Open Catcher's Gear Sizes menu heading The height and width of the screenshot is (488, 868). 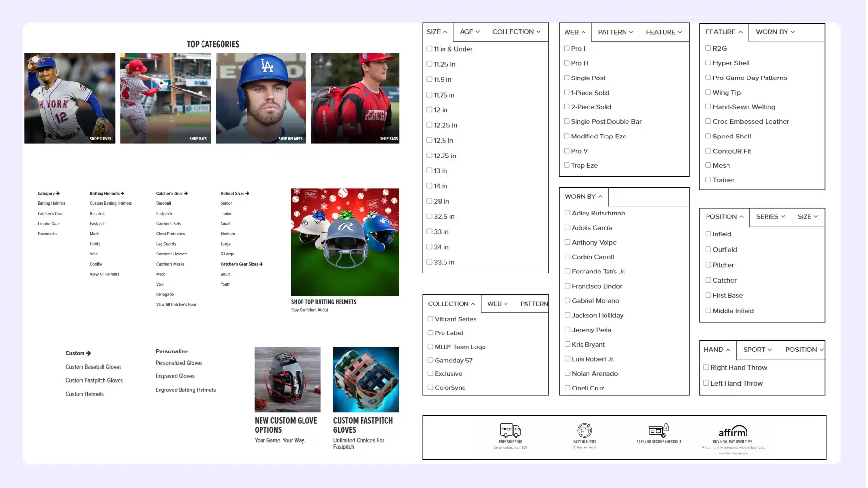click(x=242, y=264)
